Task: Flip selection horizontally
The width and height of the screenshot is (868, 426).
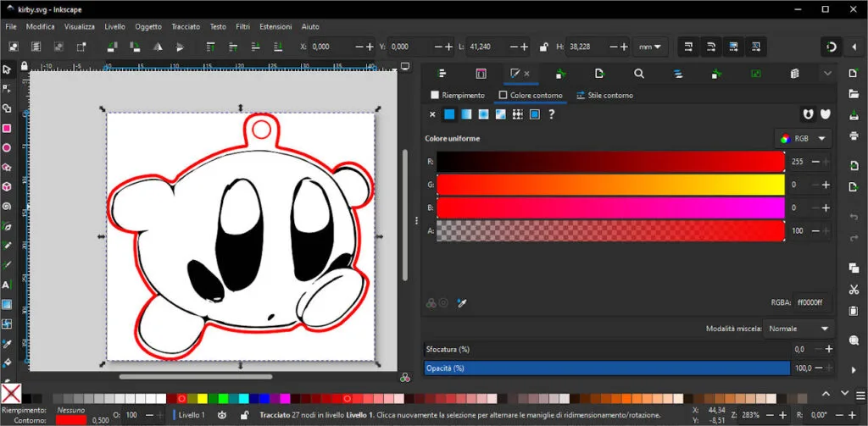Action: point(158,47)
